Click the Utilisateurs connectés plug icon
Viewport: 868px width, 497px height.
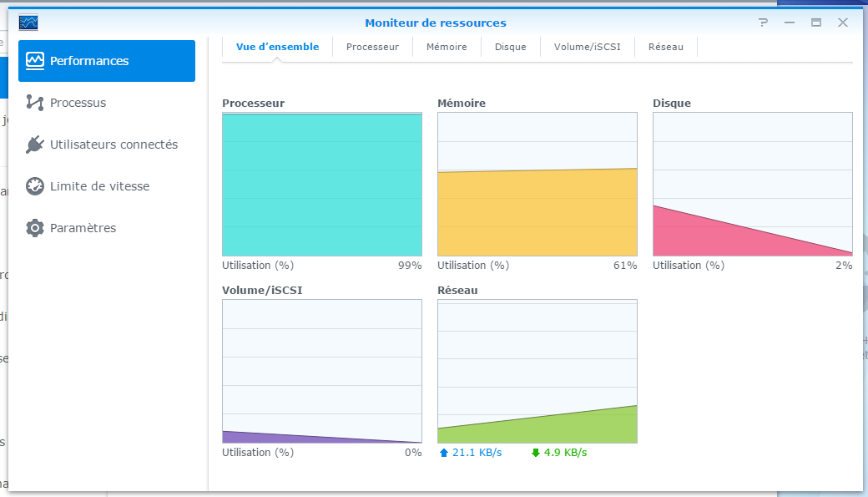[35, 145]
